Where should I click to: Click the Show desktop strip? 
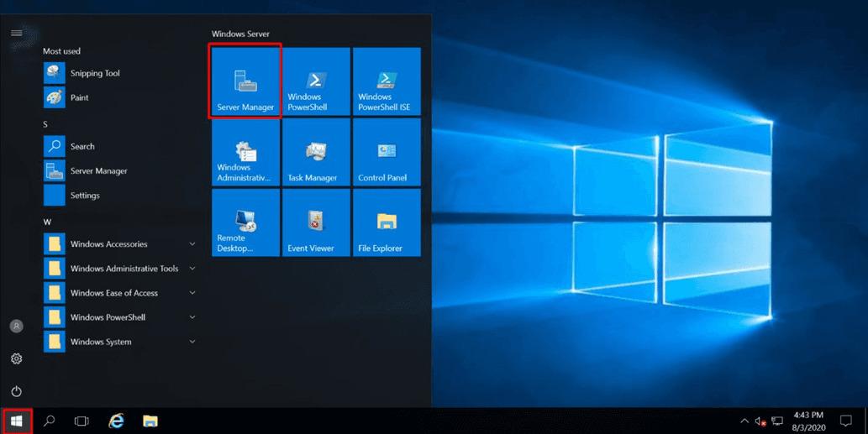click(865, 421)
